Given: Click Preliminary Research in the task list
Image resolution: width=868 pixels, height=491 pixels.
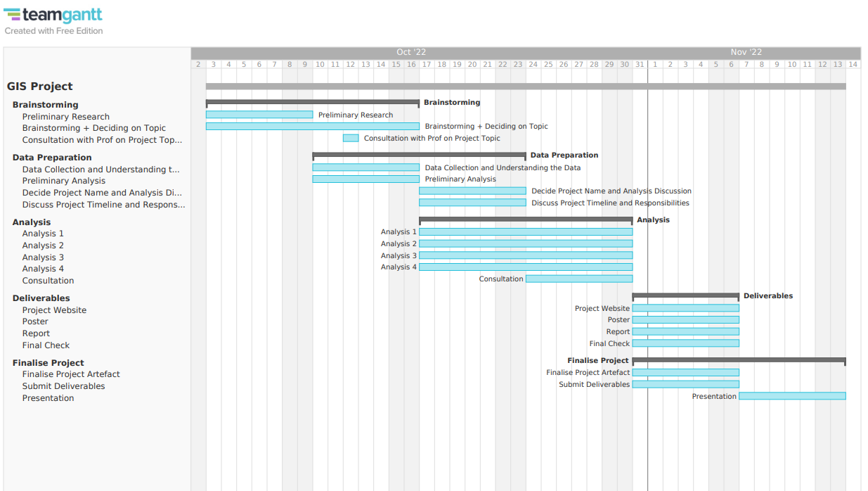Looking at the screenshot, I should (x=65, y=117).
